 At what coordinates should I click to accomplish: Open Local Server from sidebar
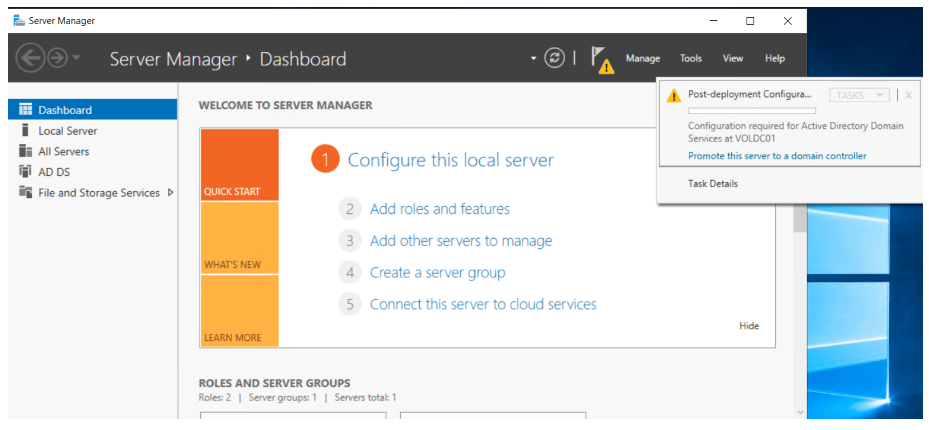(x=67, y=131)
